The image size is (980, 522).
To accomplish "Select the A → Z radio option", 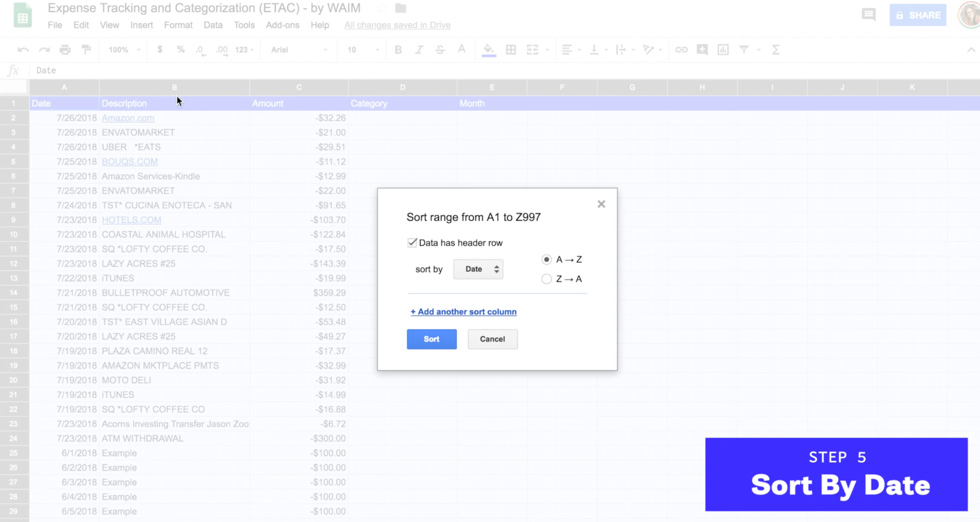I will 546,260.
